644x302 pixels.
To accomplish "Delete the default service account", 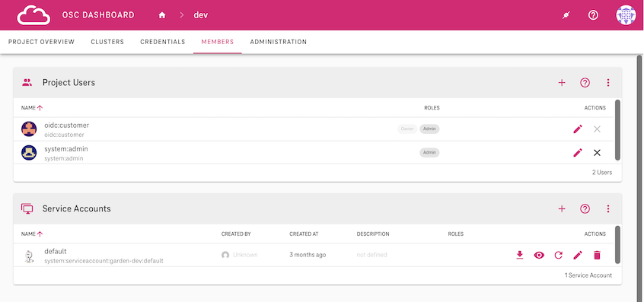I will click(597, 256).
